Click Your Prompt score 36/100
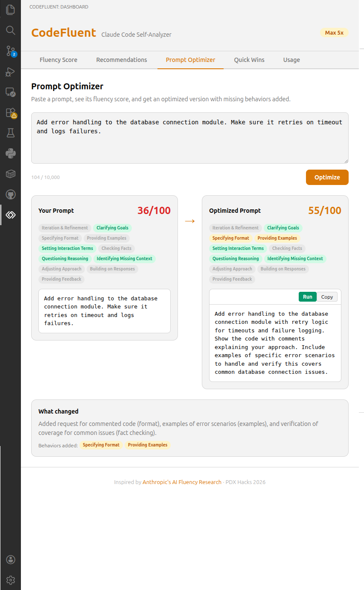Screen dimensions: 364x590 click(x=154, y=211)
